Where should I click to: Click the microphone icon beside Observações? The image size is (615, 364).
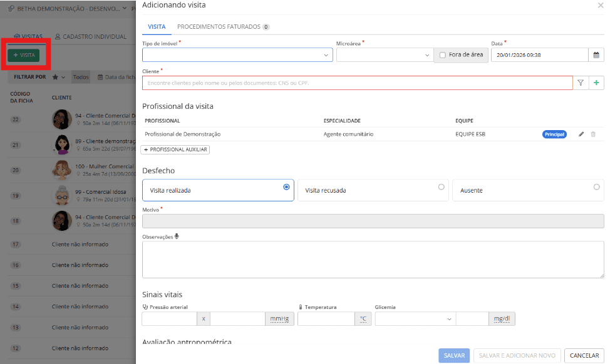177,236
